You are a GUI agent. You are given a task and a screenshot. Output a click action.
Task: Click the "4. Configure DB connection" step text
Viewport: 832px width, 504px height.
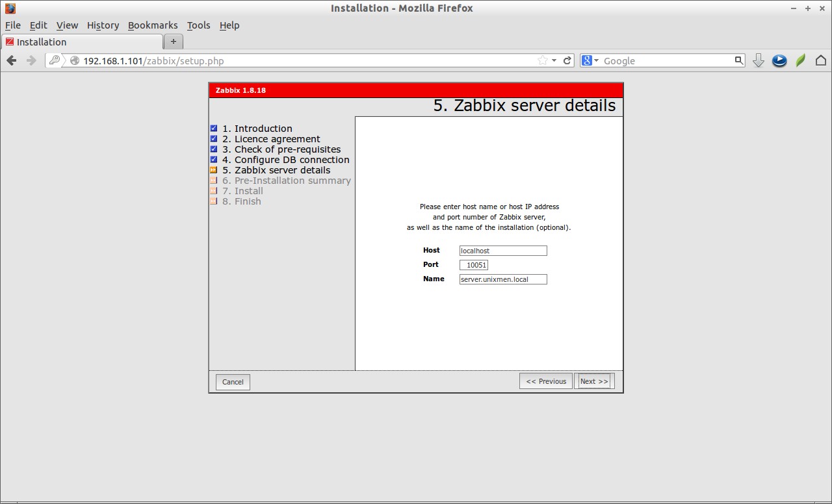(286, 160)
